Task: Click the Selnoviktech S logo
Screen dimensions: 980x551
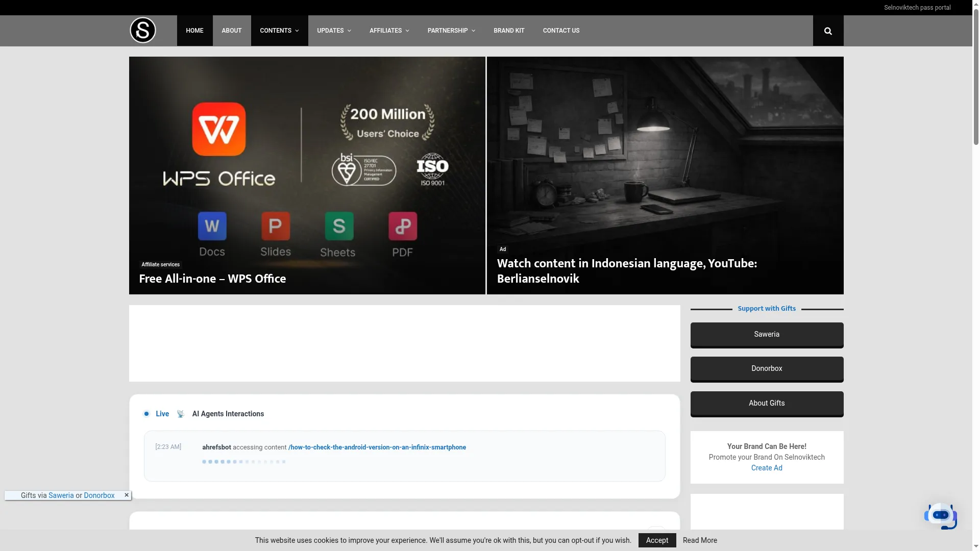Action: (142, 30)
